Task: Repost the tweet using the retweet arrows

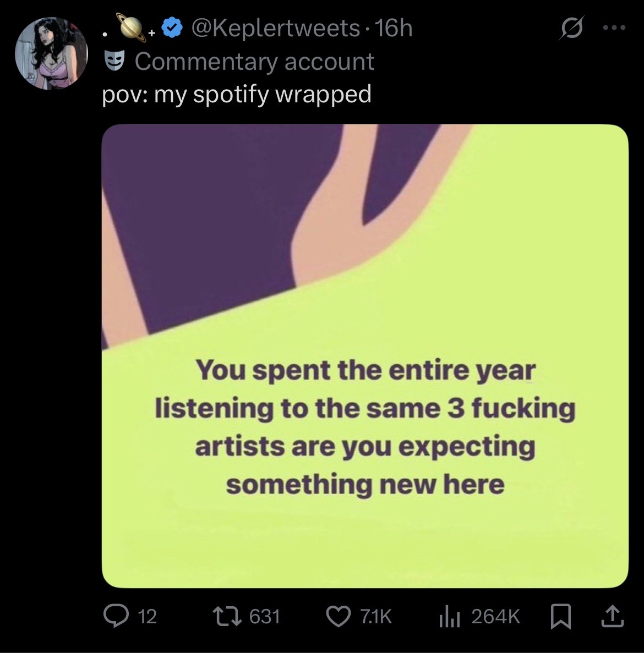Action: point(228,616)
